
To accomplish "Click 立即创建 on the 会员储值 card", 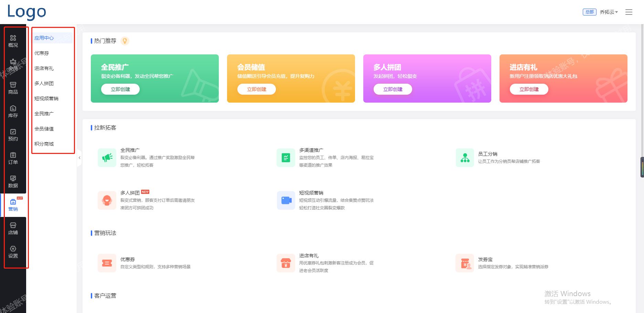I will (257, 89).
